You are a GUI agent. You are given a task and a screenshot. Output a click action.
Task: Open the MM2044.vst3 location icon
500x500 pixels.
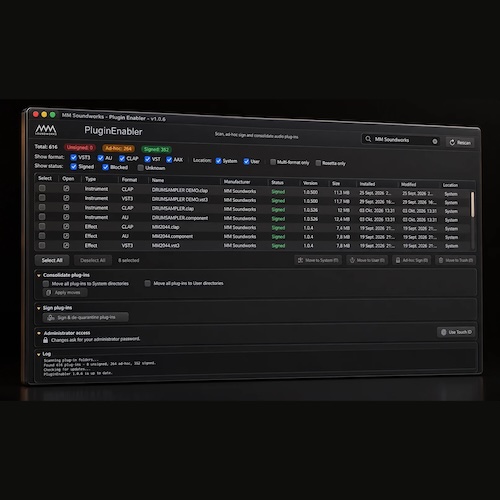pos(66,245)
